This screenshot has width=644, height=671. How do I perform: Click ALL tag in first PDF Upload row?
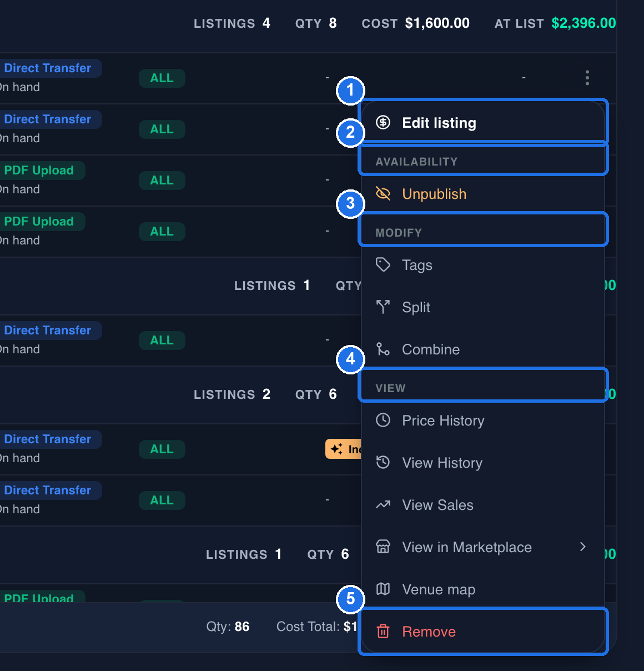162,180
